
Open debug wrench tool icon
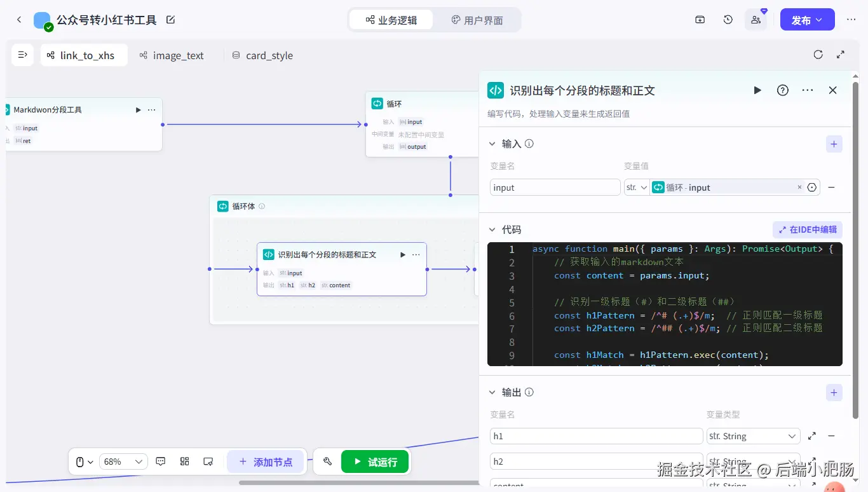(x=327, y=461)
